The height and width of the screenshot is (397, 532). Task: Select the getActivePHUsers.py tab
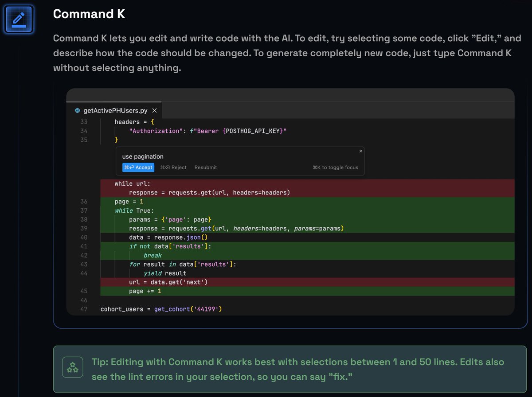point(115,110)
